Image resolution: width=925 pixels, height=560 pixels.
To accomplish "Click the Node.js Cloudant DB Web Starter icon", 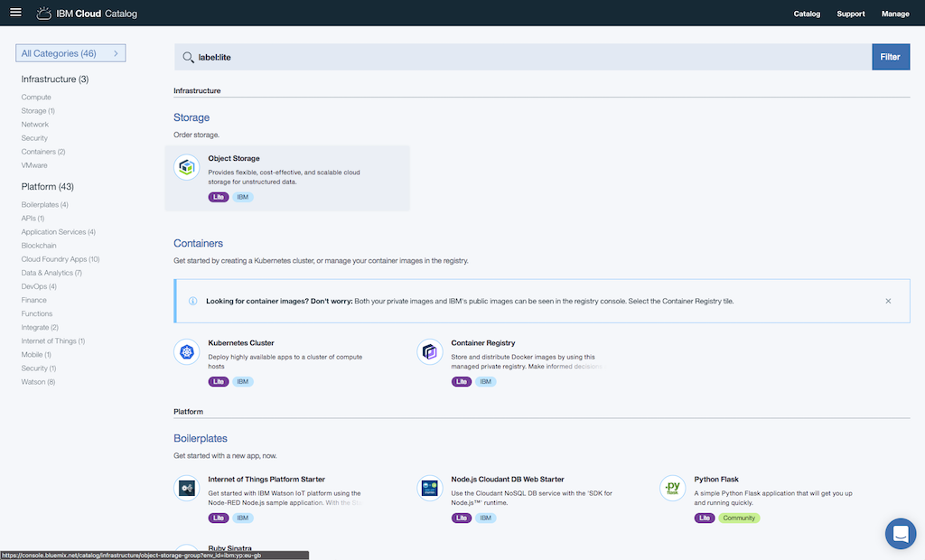I will 430,489.
